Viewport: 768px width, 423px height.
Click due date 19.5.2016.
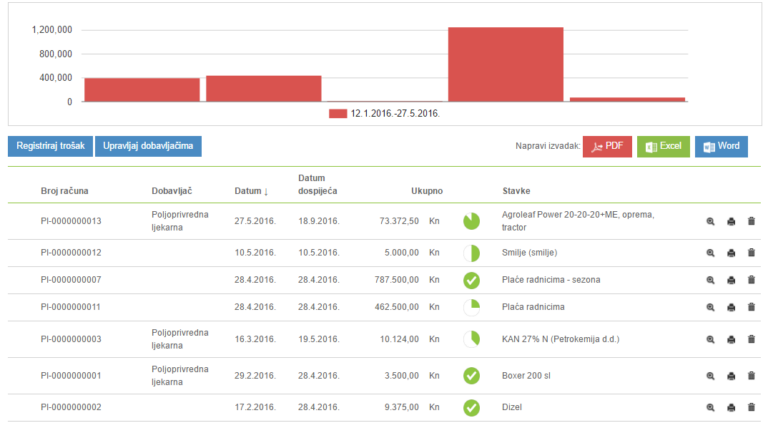319,339
